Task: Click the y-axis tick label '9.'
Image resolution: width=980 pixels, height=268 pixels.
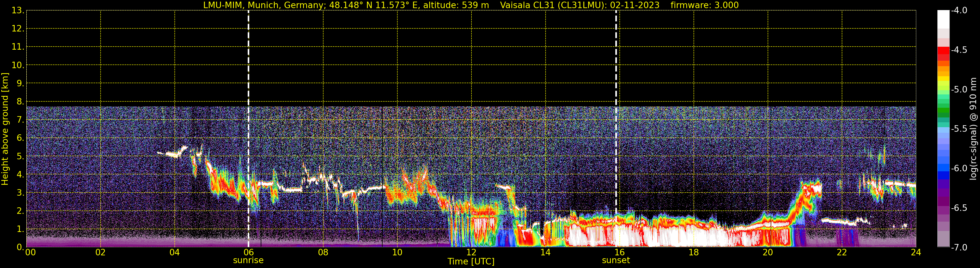Action: tap(20, 83)
